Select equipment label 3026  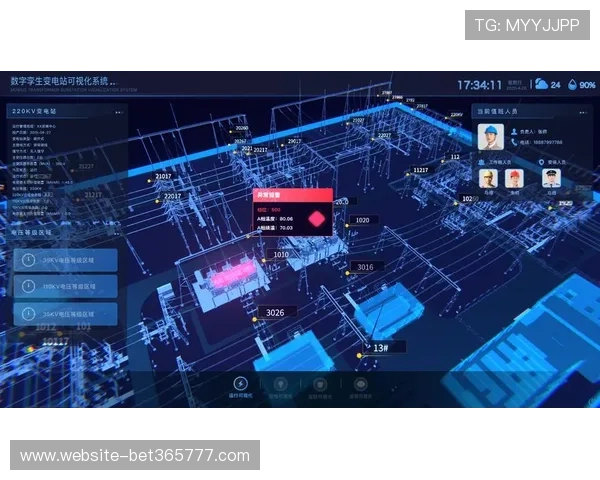click(277, 312)
